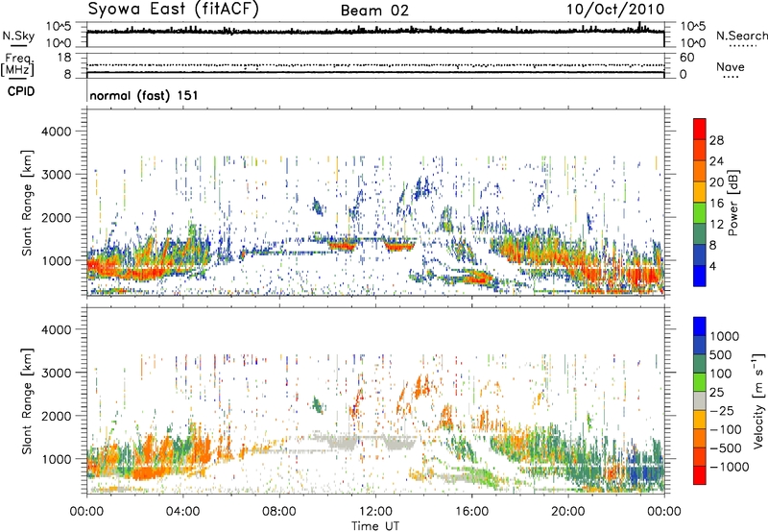The height and width of the screenshot is (532, 768).
Task: Click the '18' frequency axis tick label
Action: click(64, 58)
